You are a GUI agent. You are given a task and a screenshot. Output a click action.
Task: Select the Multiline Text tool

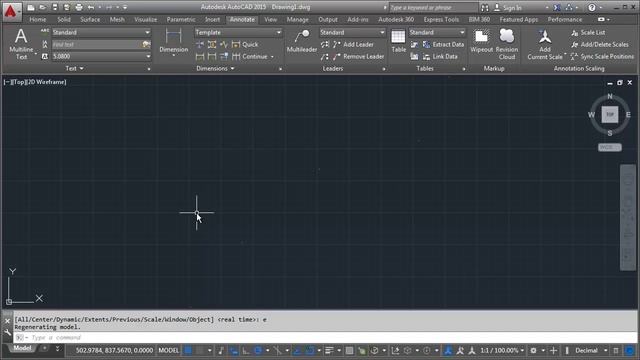point(21,44)
